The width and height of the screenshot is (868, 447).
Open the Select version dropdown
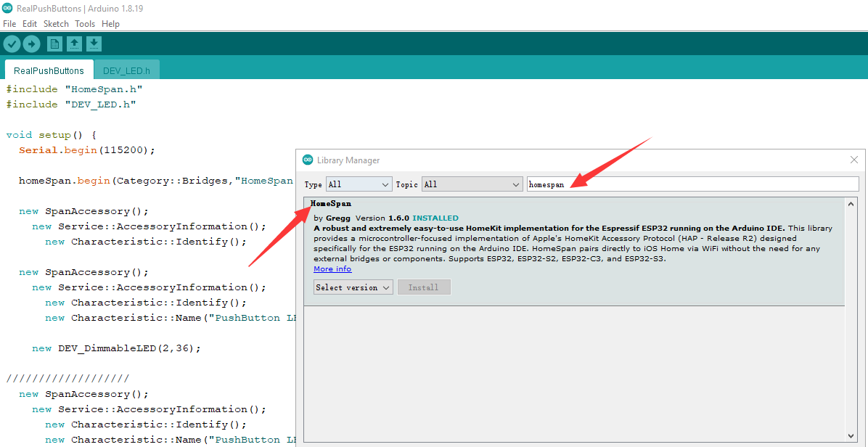353,287
